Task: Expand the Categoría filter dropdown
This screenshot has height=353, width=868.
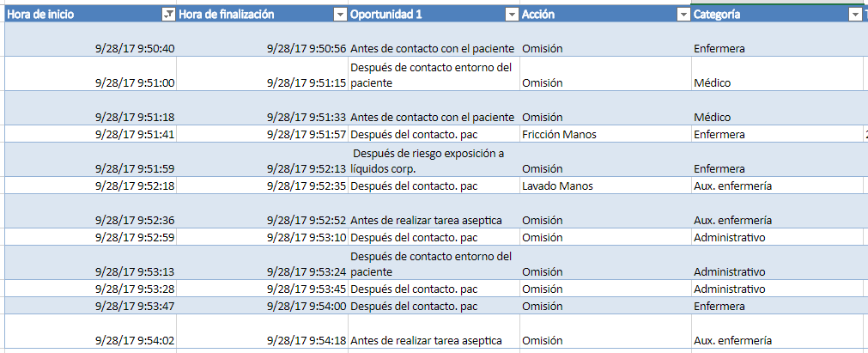Action: pyautogui.click(x=854, y=15)
